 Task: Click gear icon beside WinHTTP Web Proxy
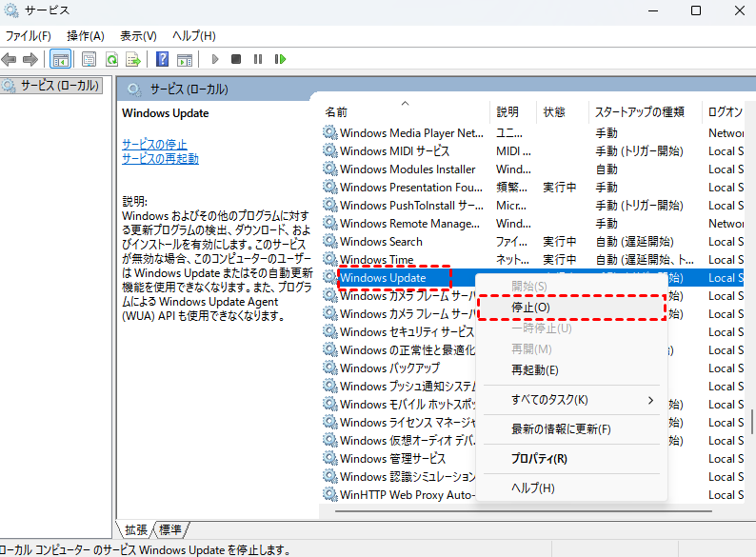click(329, 494)
